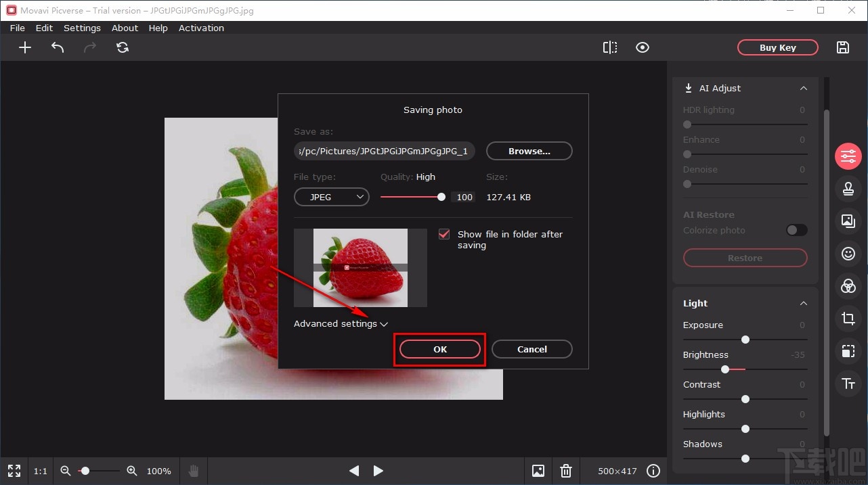
Task: Click the reset changes circular arrows icon
Action: point(123,47)
